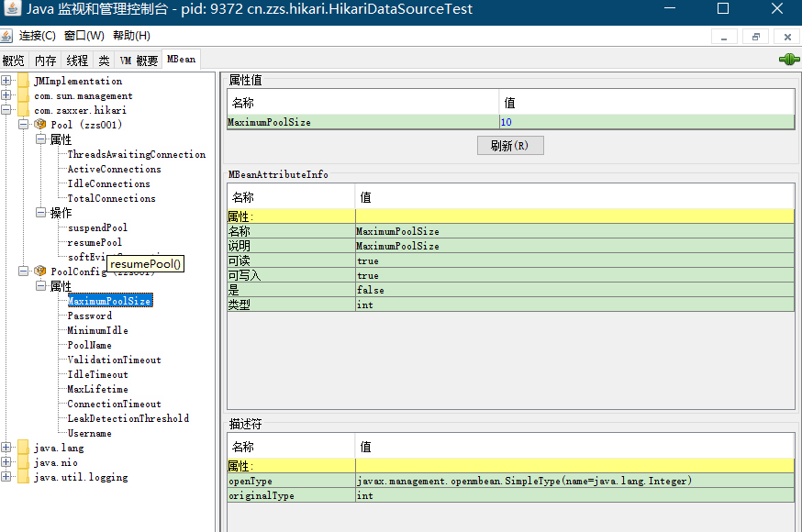The height and width of the screenshot is (532, 802).
Task: Select the MinimumIdle attribute
Action: [97, 330]
